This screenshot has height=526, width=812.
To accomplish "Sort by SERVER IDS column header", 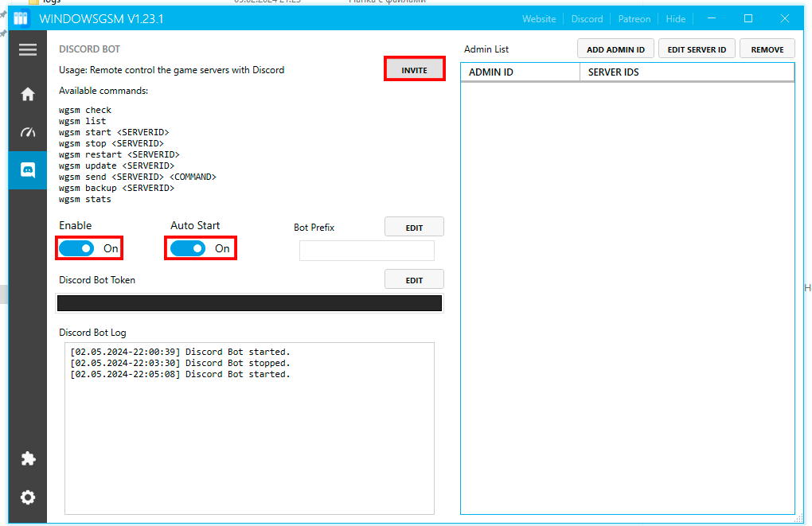I will point(687,72).
